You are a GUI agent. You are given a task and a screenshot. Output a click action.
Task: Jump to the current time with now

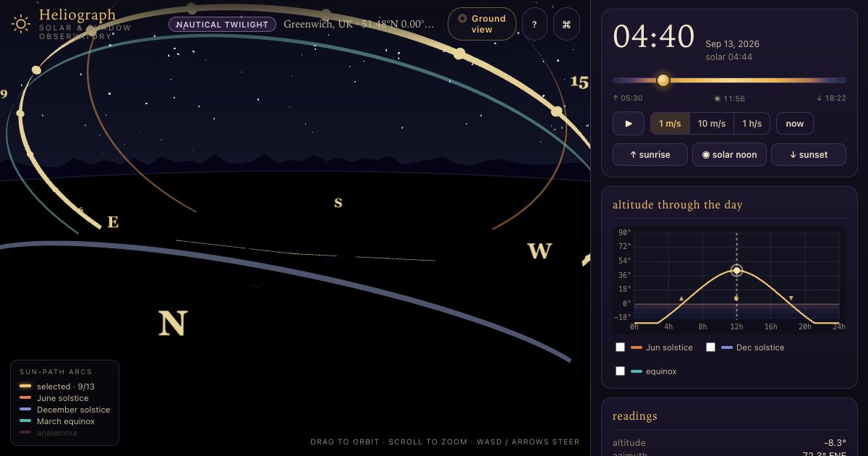click(795, 124)
